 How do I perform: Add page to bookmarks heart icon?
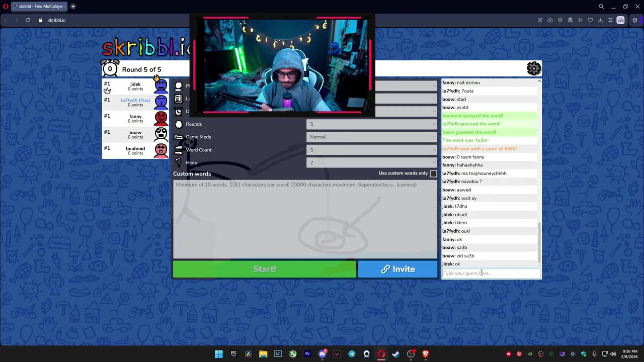coord(590,20)
